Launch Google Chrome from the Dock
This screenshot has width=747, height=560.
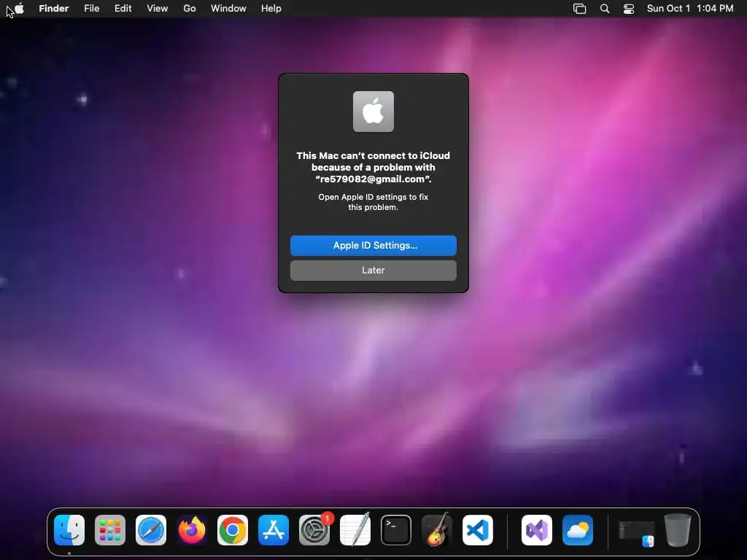pos(233,530)
